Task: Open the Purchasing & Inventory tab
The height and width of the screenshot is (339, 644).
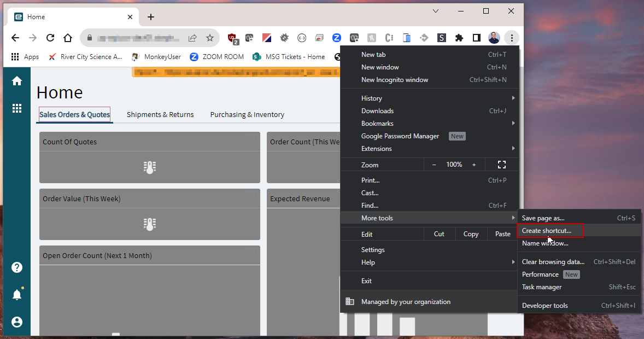Action: click(x=247, y=114)
